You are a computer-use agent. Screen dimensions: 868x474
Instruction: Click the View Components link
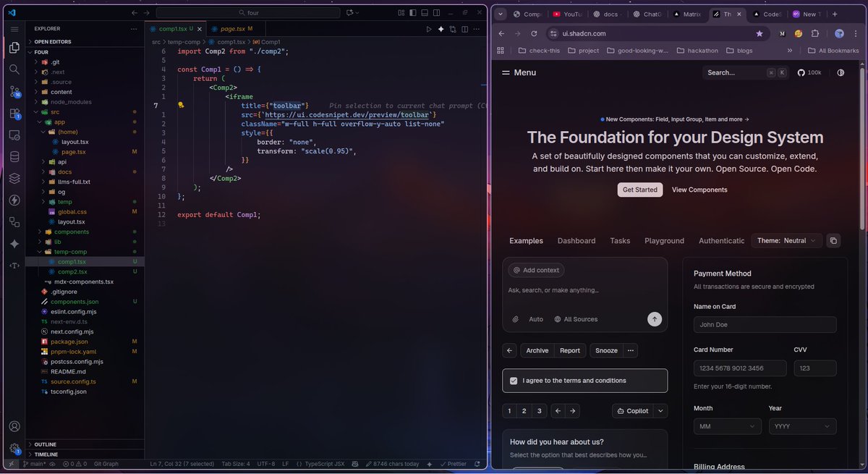click(x=699, y=190)
